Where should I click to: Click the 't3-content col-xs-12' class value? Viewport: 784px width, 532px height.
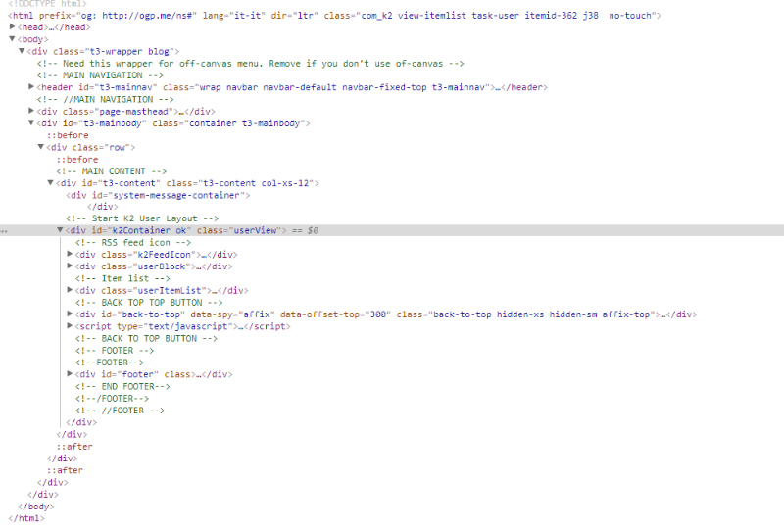[256, 183]
